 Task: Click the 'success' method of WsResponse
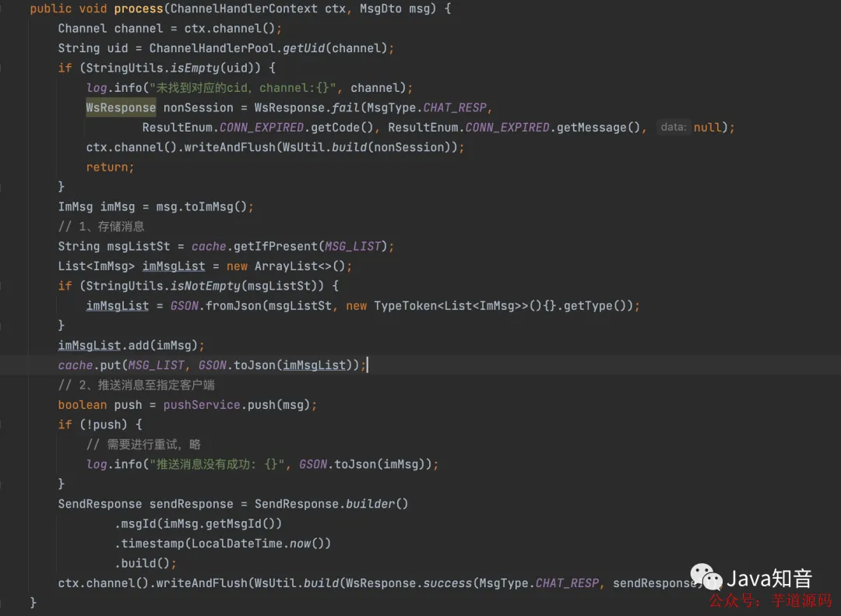coord(447,583)
